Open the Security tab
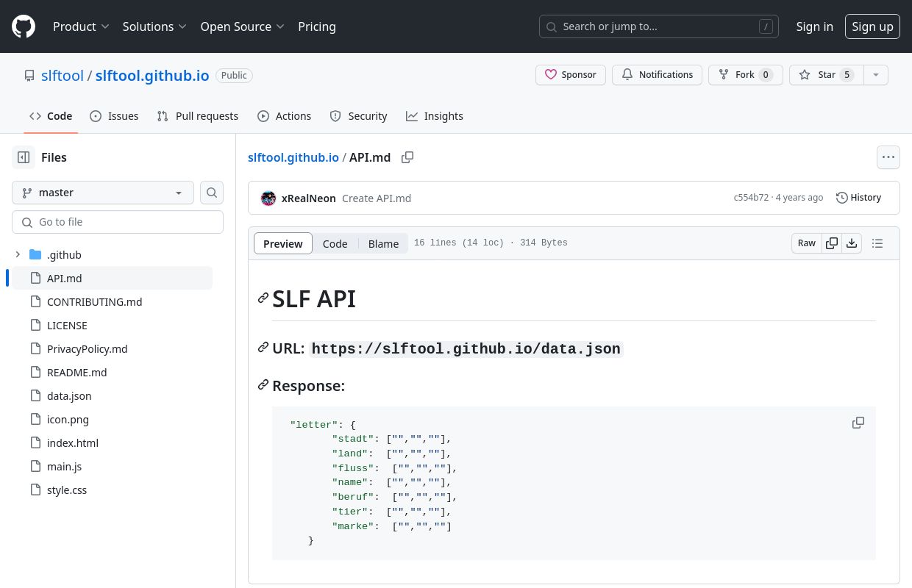This screenshot has width=912, height=588. 358,116
